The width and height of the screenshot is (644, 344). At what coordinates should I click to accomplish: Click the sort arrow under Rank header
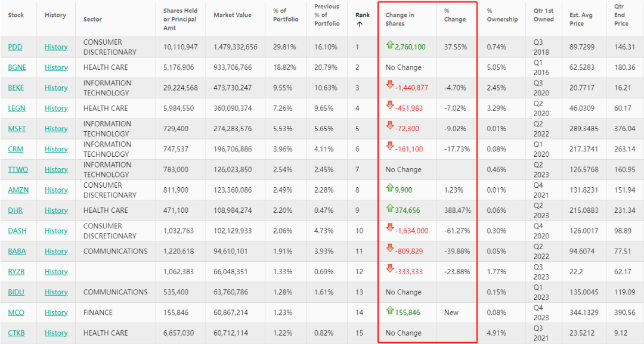coord(360,24)
